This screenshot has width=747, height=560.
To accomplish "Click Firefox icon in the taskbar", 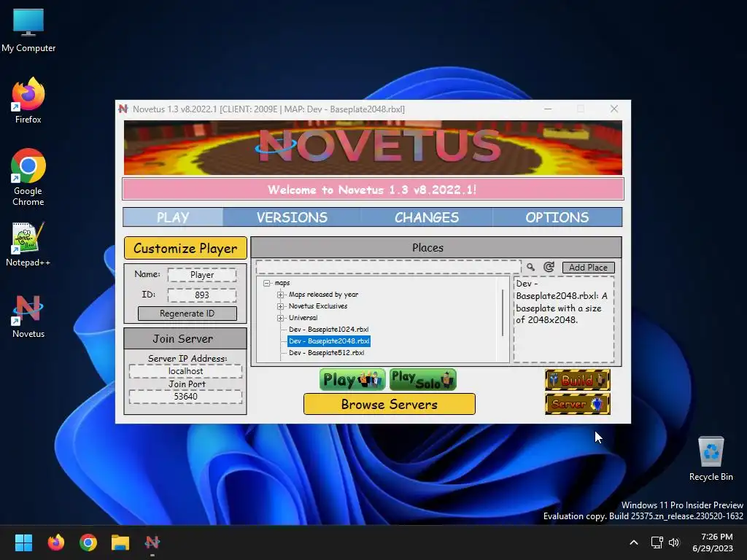I will [55, 542].
